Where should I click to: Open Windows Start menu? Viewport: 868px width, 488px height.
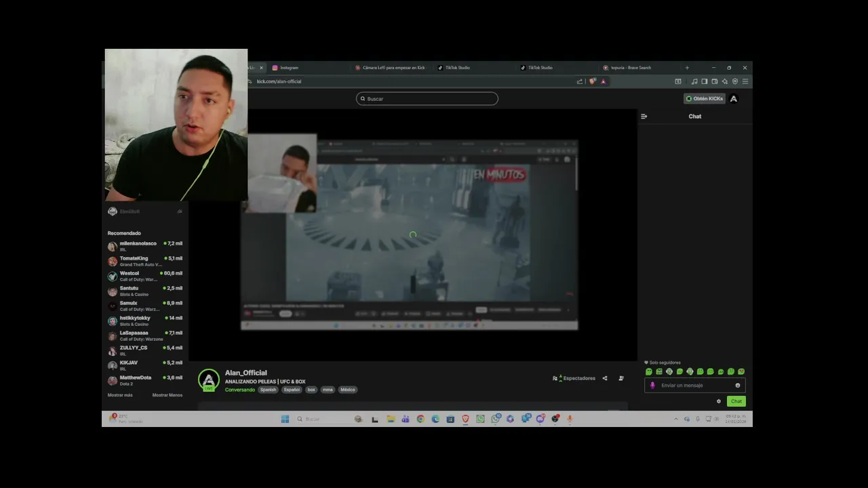click(285, 419)
